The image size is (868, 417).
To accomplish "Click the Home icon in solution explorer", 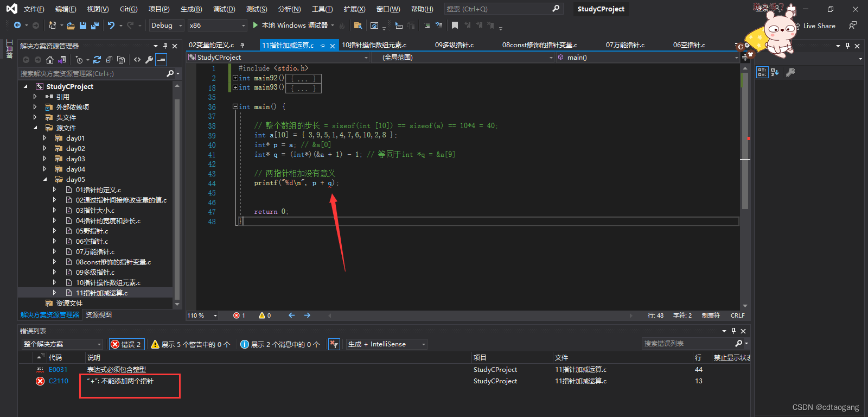I will (x=50, y=60).
